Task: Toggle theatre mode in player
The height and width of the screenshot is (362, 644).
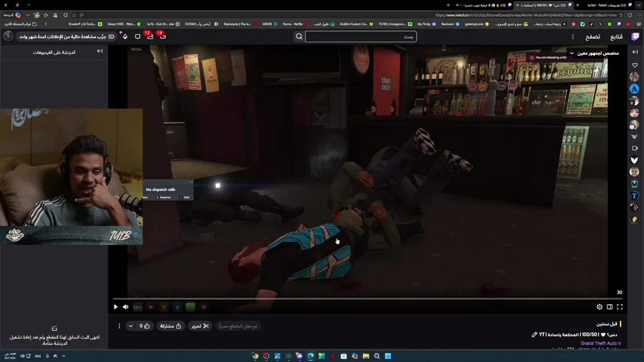Action: coord(610,307)
